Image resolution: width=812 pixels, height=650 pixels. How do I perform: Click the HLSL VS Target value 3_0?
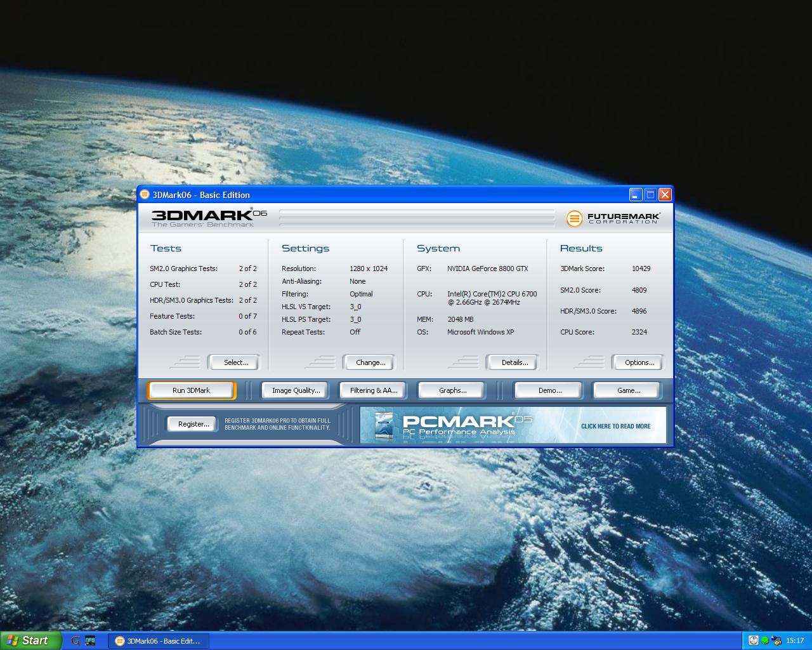(355, 307)
